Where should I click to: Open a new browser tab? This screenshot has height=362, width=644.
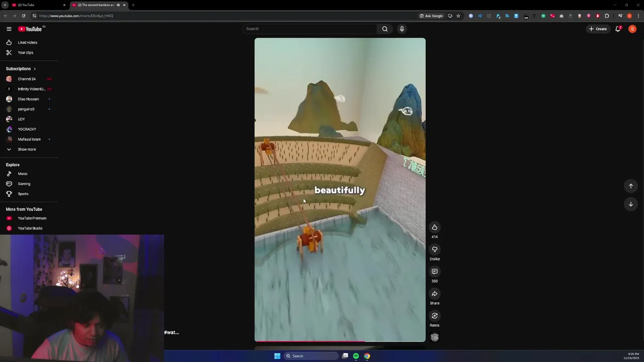click(x=133, y=5)
